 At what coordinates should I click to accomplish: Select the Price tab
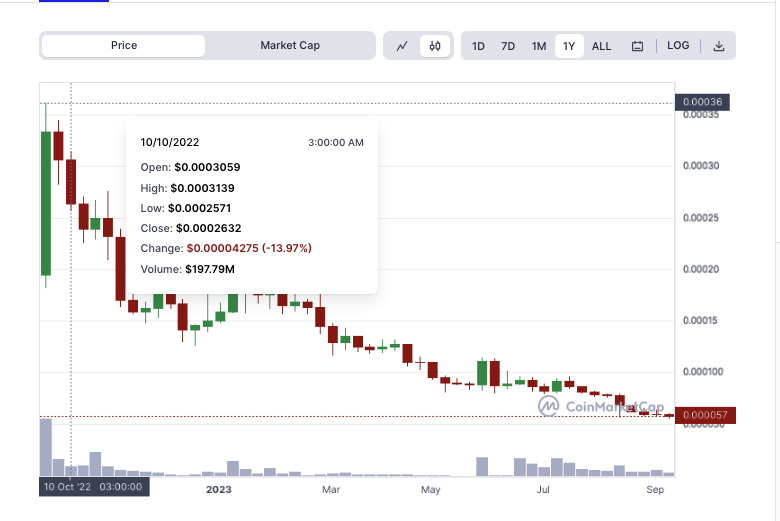click(123, 46)
